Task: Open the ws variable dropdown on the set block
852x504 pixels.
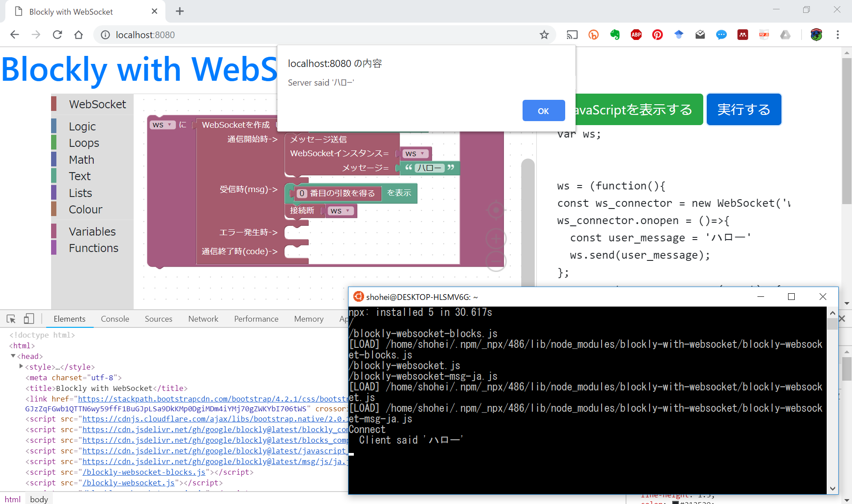Action: click(x=162, y=125)
